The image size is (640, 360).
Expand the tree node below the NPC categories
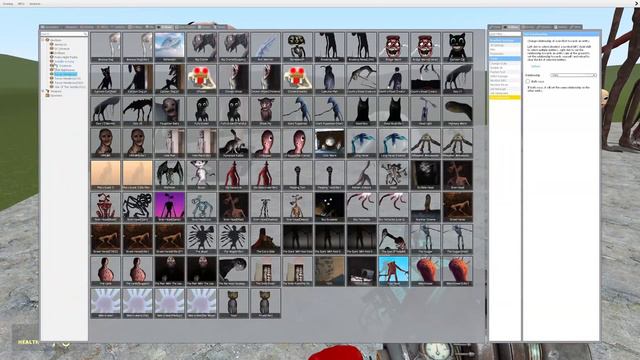click(43, 91)
